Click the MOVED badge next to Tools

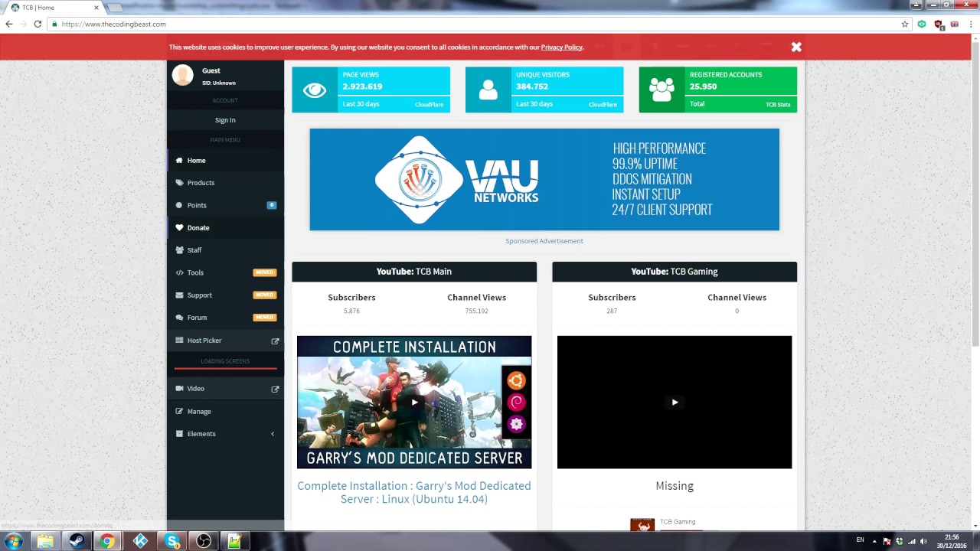[x=265, y=272]
